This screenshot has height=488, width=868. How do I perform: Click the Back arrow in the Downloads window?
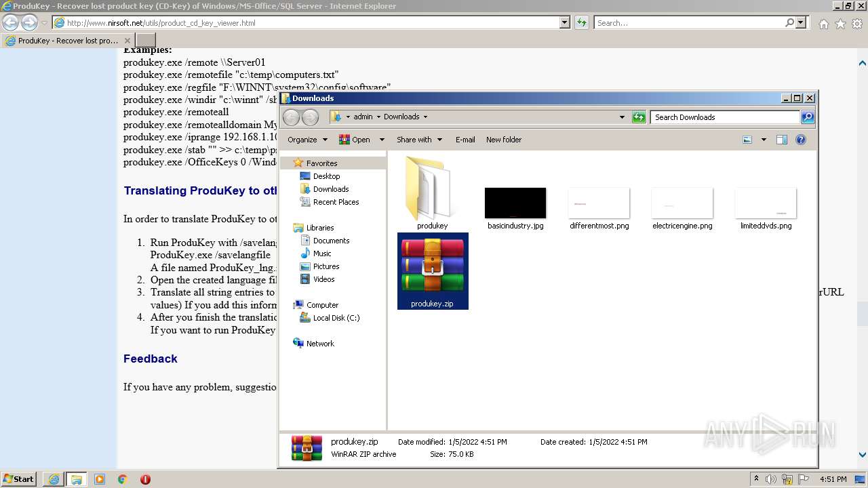(x=292, y=117)
